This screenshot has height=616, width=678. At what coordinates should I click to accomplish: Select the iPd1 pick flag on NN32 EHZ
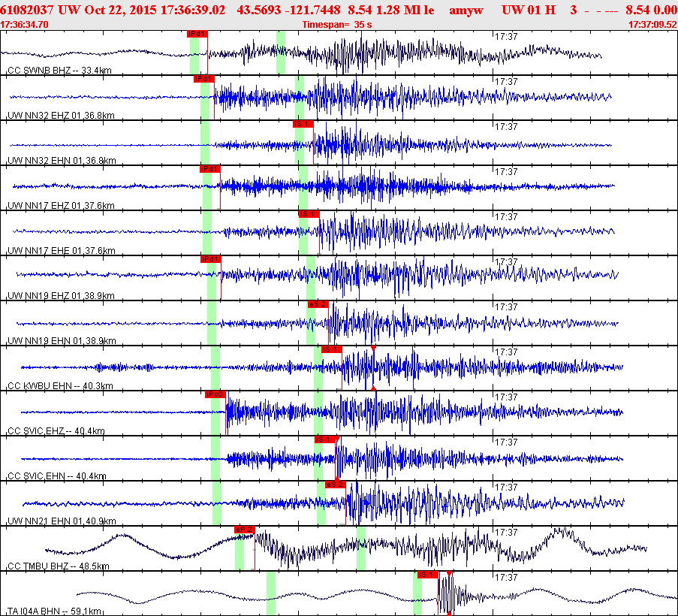pos(204,79)
